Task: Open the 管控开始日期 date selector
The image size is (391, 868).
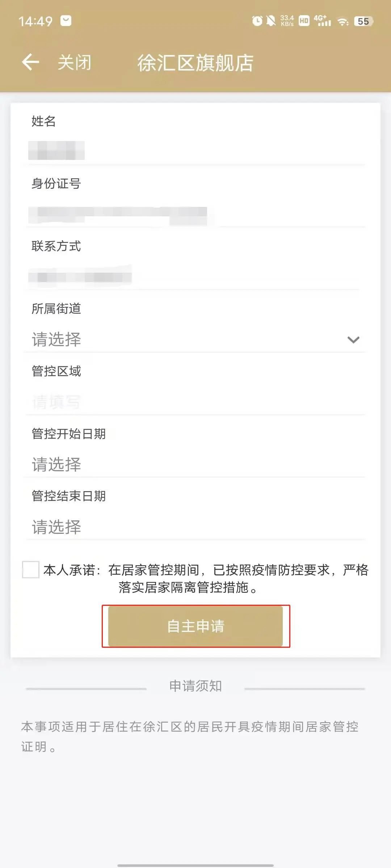Action: pyautogui.click(x=195, y=464)
